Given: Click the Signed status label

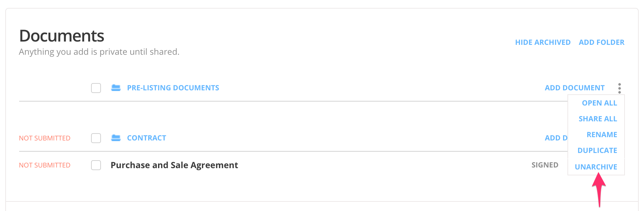Looking at the screenshot, I should [x=545, y=165].
